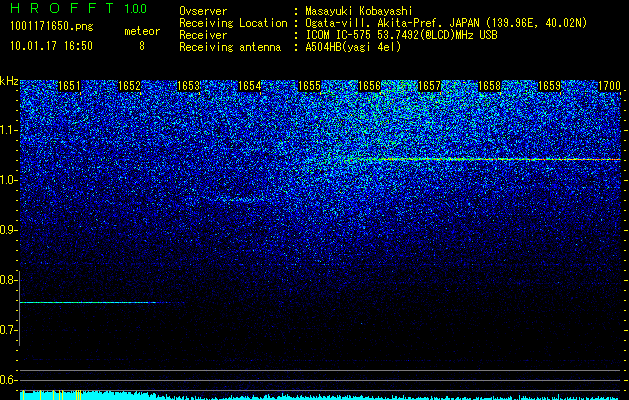Click the 1658 time marker
629x400 pixels.
(489, 86)
